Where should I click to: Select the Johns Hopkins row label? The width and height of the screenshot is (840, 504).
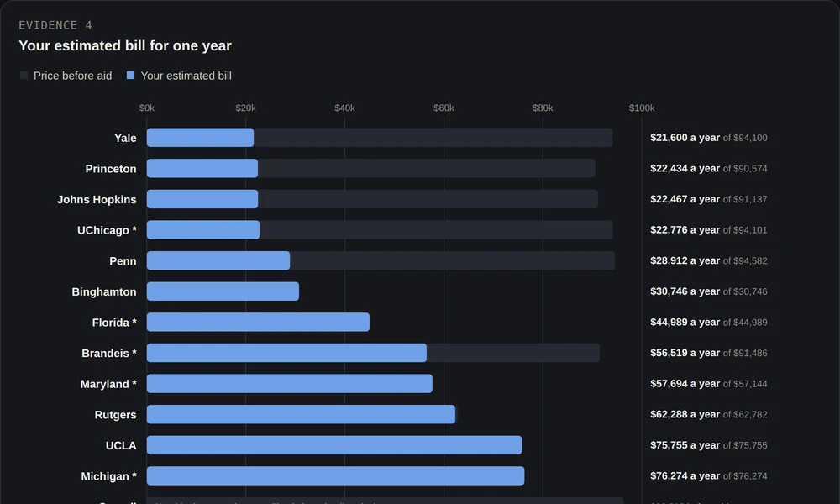(97, 199)
